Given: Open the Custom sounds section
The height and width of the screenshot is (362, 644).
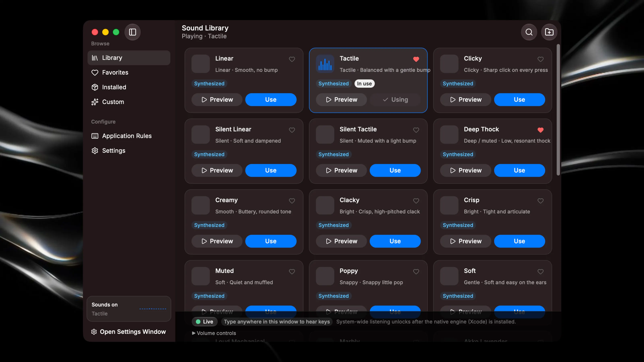Looking at the screenshot, I should coord(129,102).
